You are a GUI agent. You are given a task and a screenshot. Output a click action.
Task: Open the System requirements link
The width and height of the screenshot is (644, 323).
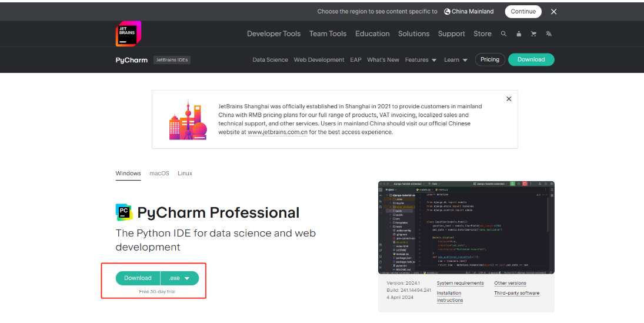[x=461, y=283]
